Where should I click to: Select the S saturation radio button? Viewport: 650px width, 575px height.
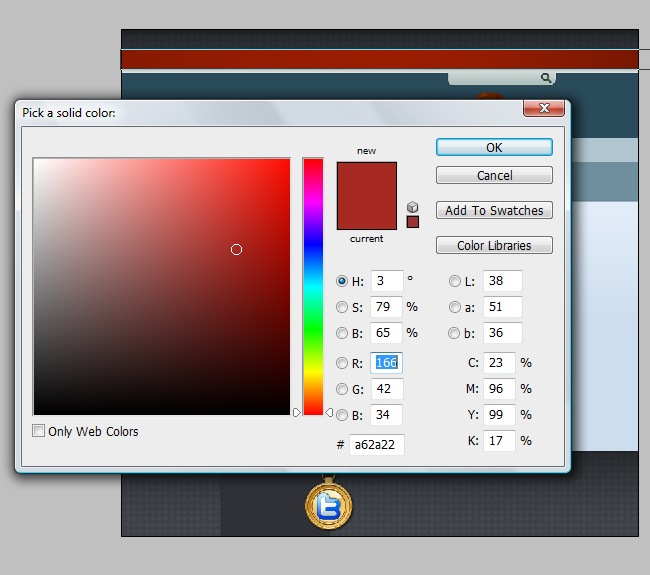click(x=342, y=307)
